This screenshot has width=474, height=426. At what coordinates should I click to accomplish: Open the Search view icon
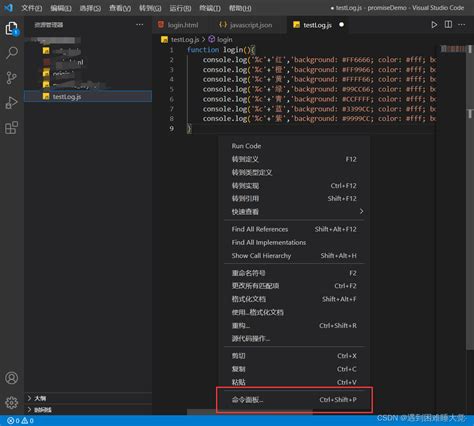(x=12, y=53)
